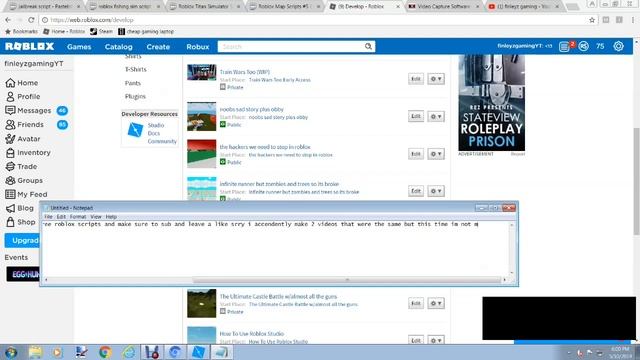Click the search magnifier icon

368,47
